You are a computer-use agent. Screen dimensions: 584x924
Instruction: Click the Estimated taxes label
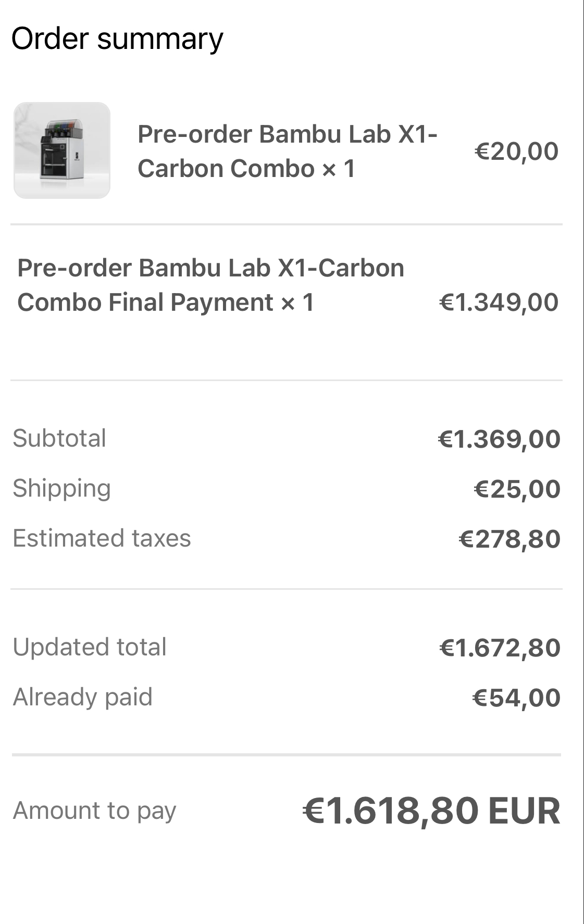(102, 538)
